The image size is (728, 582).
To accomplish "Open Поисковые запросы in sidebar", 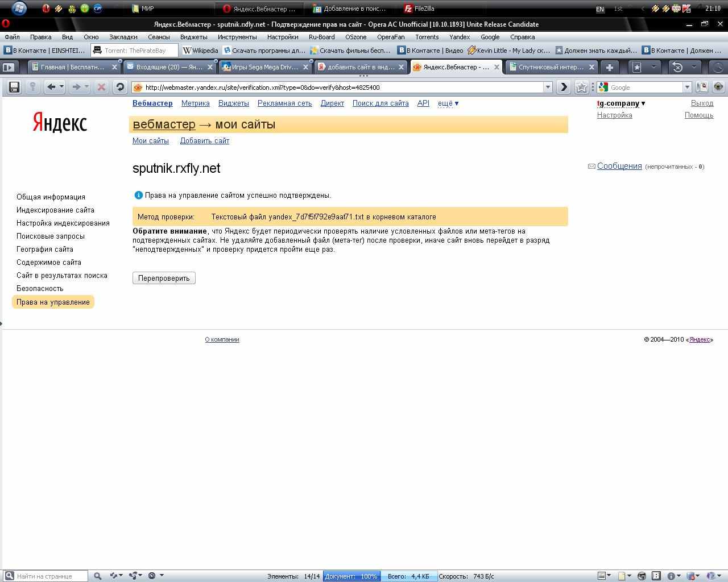I will pos(51,236).
